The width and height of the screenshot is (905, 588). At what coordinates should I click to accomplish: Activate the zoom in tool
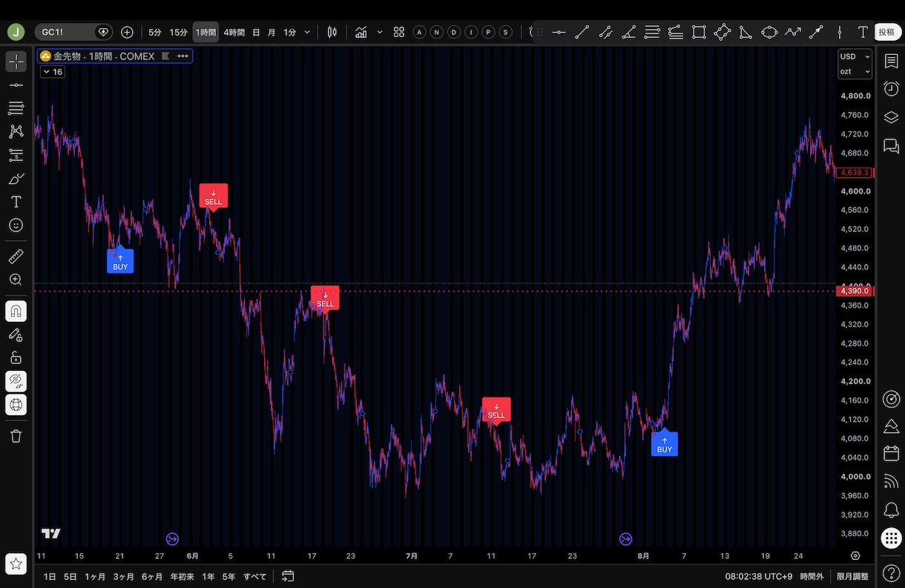tap(16, 280)
